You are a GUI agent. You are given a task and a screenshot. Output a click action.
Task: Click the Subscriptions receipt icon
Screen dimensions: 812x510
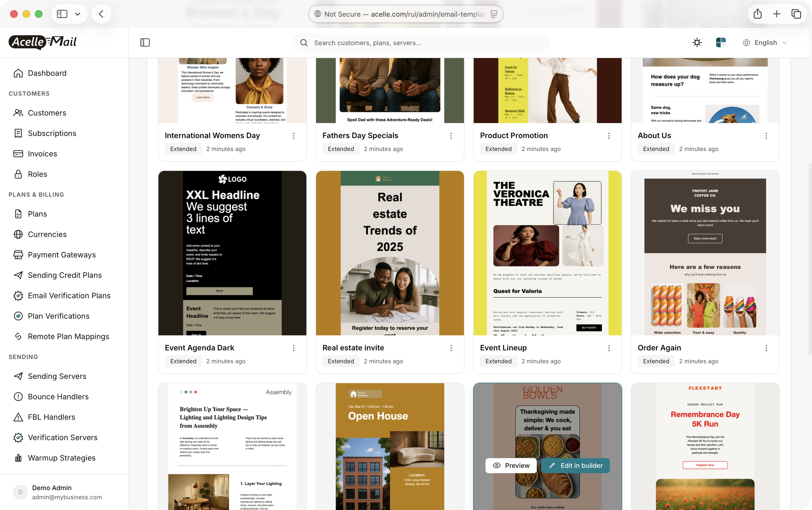pos(18,133)
